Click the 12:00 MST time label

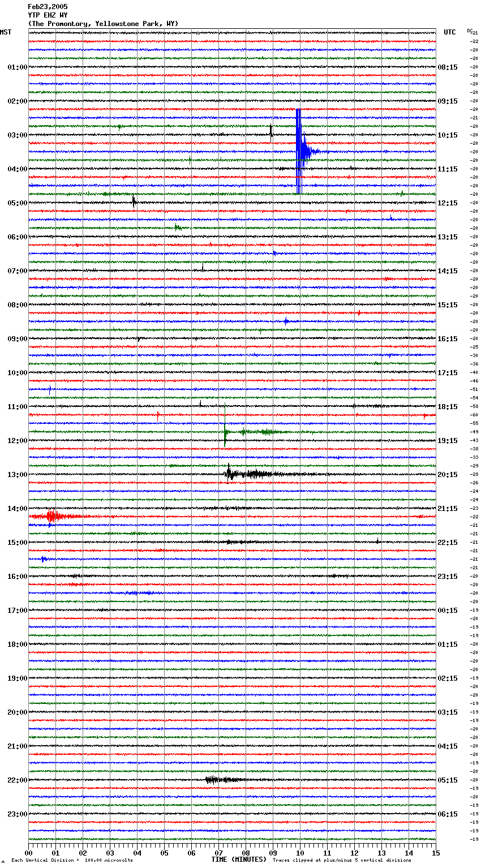click(x=18, y=441)
